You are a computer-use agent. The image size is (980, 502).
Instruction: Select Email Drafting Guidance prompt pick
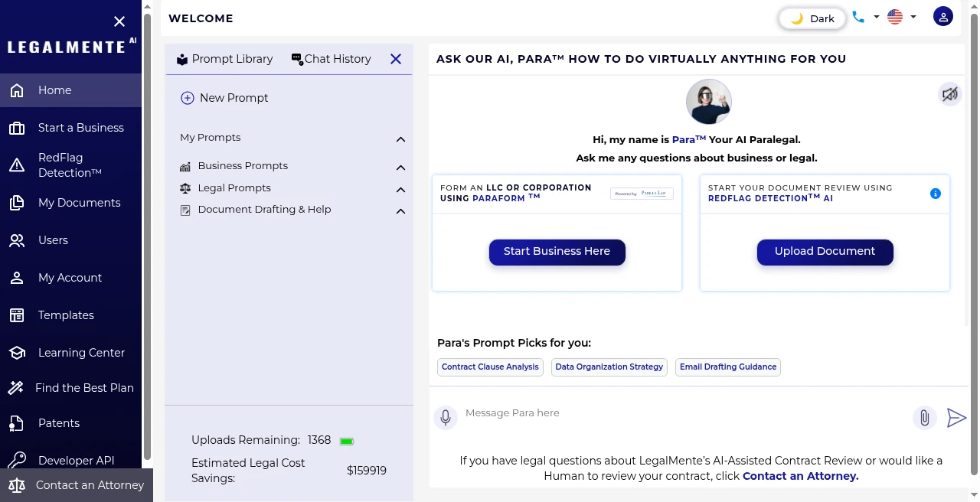[728, 367]
